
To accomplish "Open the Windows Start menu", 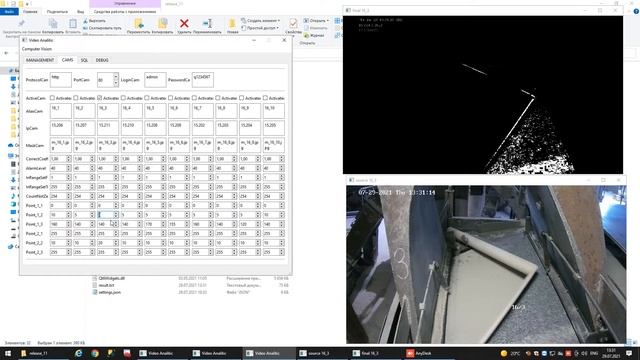I will 7,353.
